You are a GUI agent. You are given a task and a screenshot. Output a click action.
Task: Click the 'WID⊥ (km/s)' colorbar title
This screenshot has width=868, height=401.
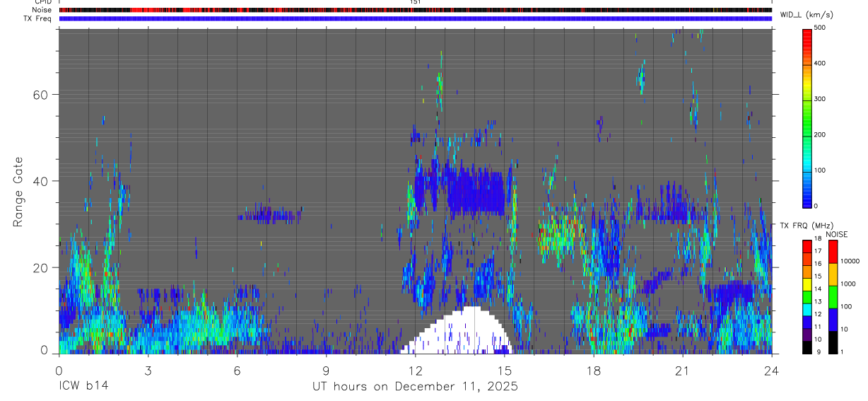click(808, 15)
